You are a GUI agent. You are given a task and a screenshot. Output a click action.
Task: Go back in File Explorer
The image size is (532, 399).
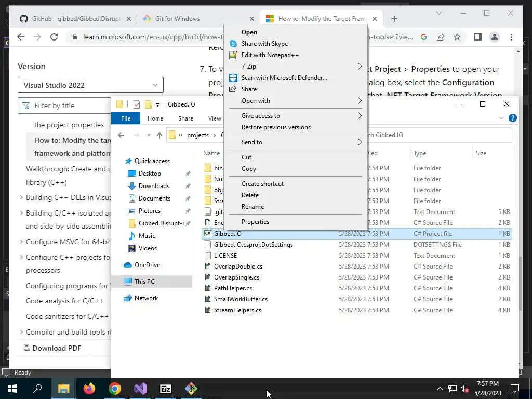click(x=121, y=135)
